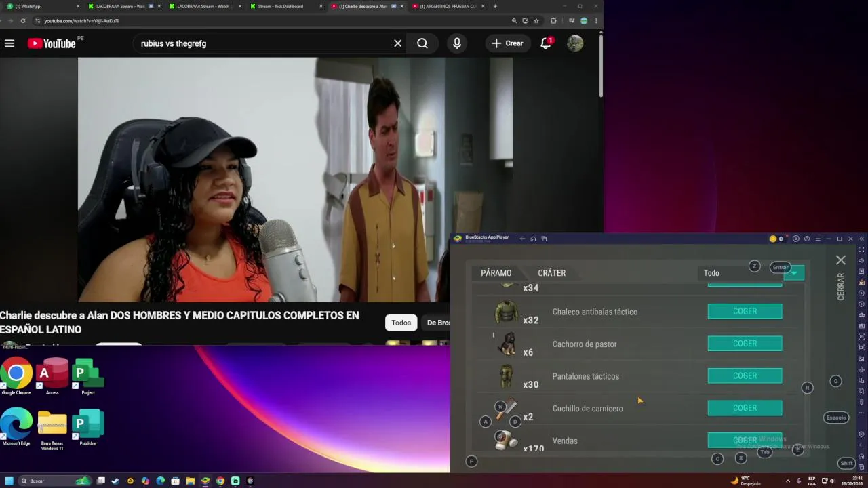Open BlueStacks help question icon
Screen dimensions: 868x488
tap(807, 239)
